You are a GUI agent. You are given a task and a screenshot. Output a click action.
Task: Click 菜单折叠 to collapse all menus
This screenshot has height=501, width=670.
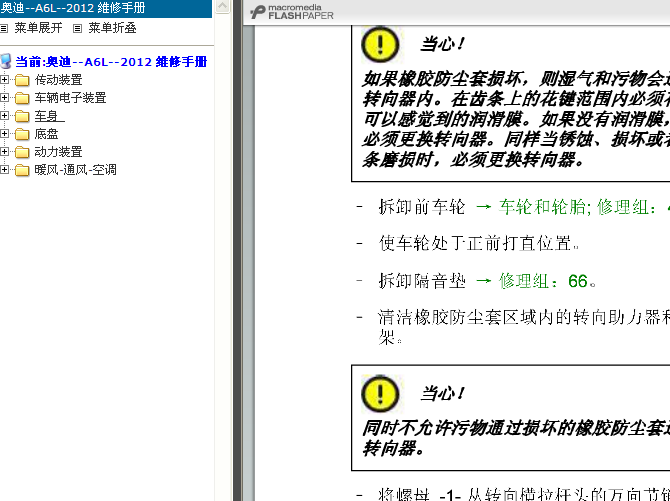[112, 28]
